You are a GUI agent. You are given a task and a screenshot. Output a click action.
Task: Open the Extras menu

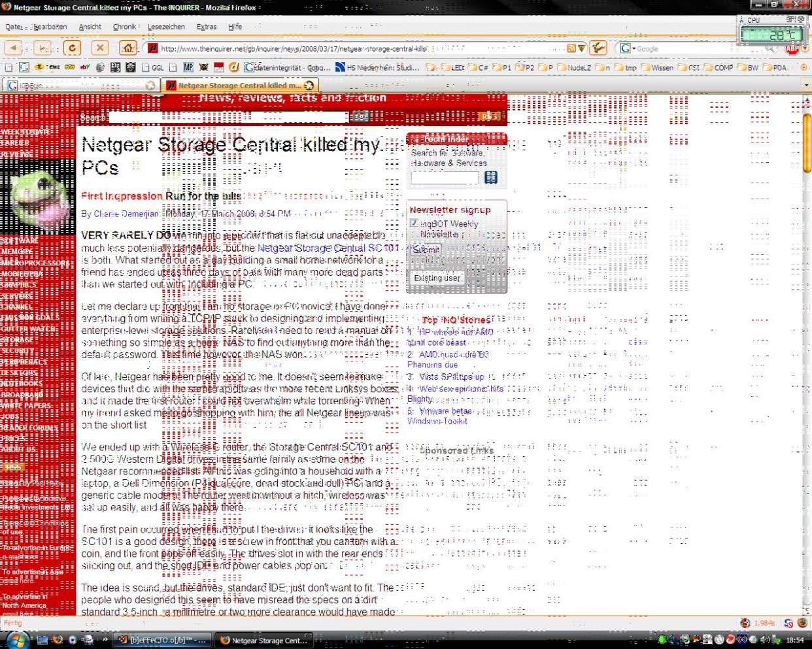point(207,27)
